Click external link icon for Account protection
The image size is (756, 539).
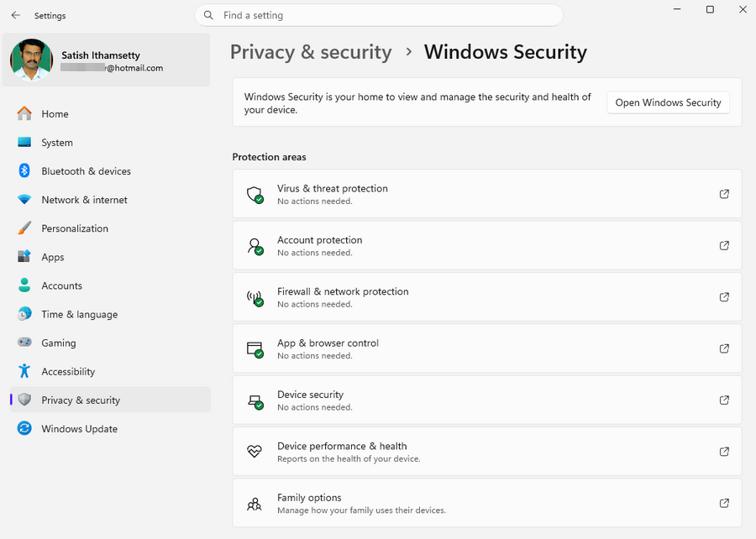pos(724,245)
